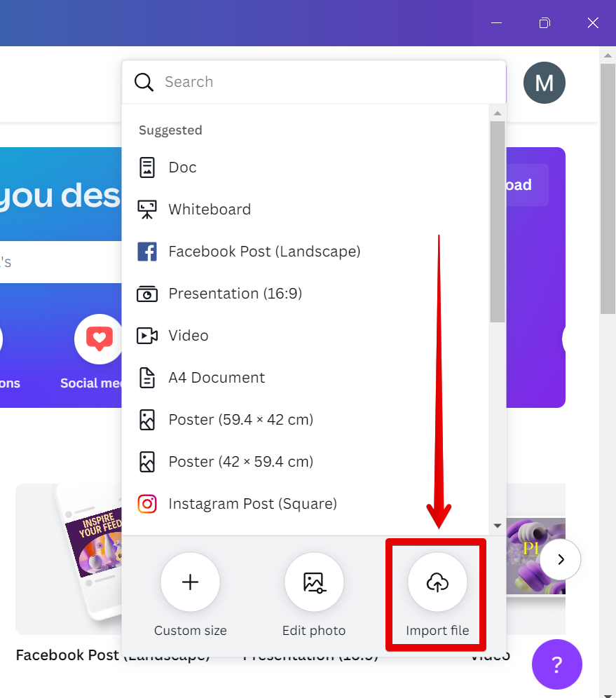
Task: Click the Facebook logo icon
Action: click(x=147, y=252)
